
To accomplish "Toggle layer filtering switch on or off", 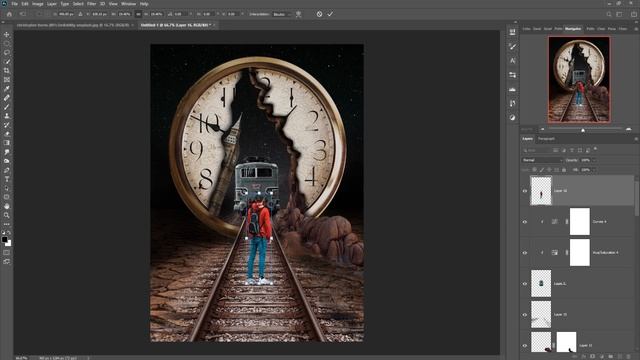I will (x=596, y=149).
